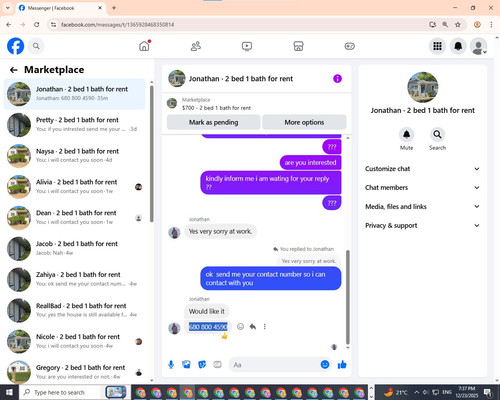This screenshot has height=400, width=500.
Task: Click the large listing photo in info panel
Action: pos(423,87)
